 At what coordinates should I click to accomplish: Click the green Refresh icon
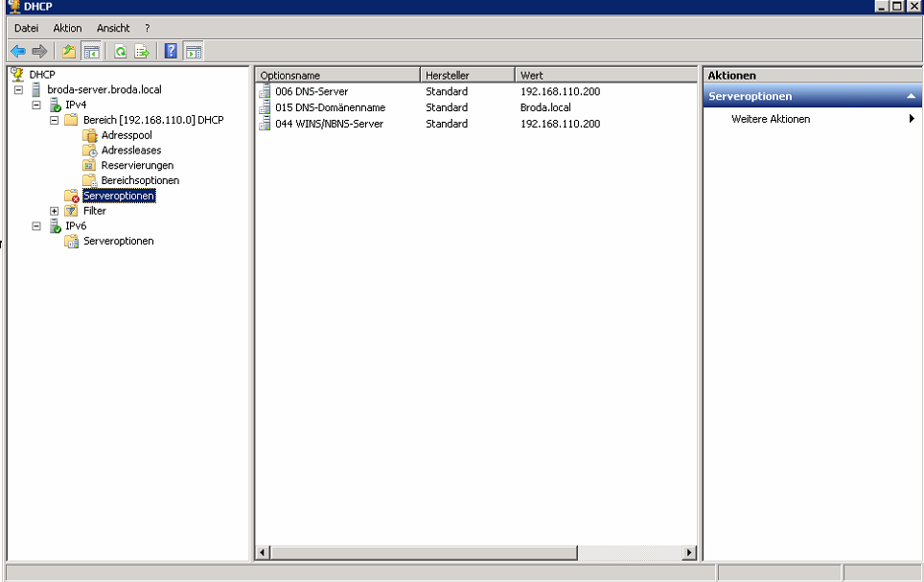pyautogui.click(x=120, y=52)
